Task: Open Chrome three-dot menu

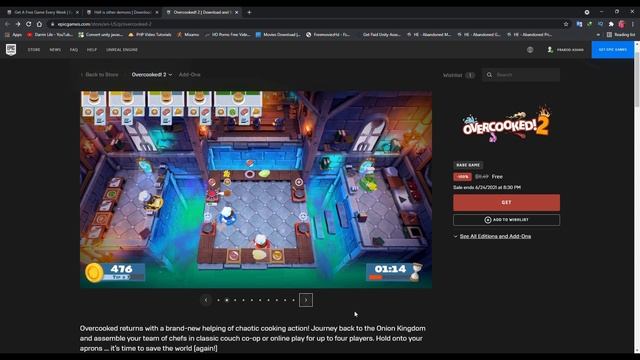Action: (632, 24)
